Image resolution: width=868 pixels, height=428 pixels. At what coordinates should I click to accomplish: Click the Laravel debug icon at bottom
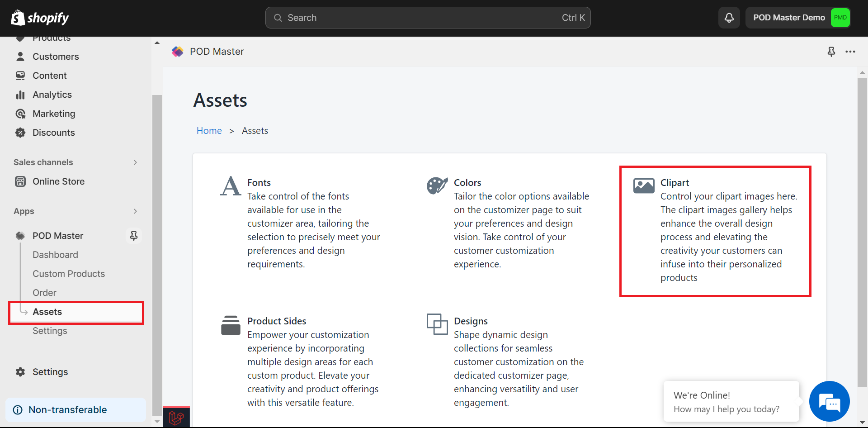tap(176, 418)
